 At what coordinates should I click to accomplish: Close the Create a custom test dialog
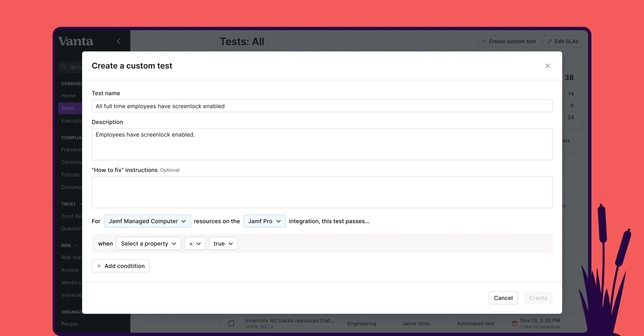(548, 66)
